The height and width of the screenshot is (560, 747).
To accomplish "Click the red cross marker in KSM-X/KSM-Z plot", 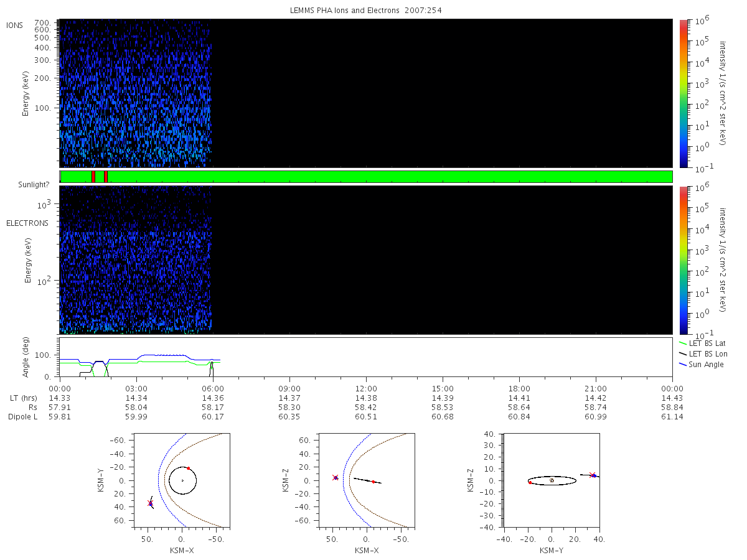I will [336, 478].
